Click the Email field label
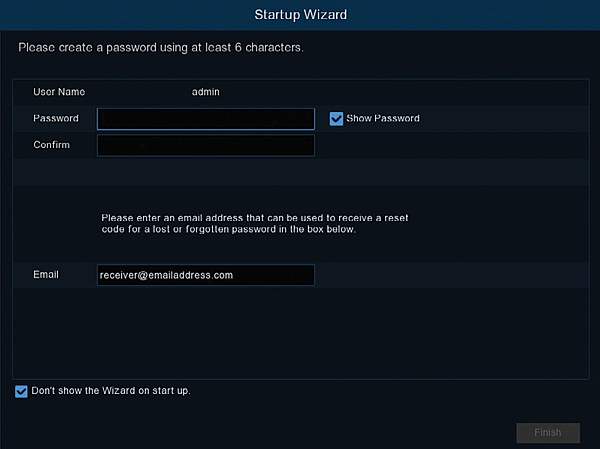The image size is (600, 449). pyautogui.click(x=46, y=274)
